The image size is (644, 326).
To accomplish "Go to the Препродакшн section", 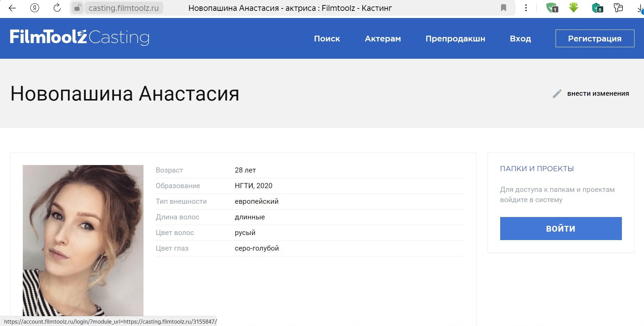I will (455, 39).
